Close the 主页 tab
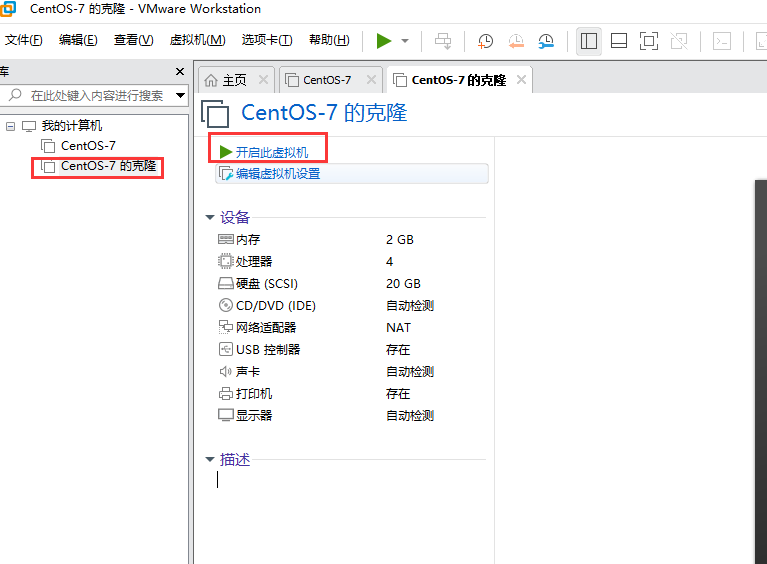 tap(263, 80)
